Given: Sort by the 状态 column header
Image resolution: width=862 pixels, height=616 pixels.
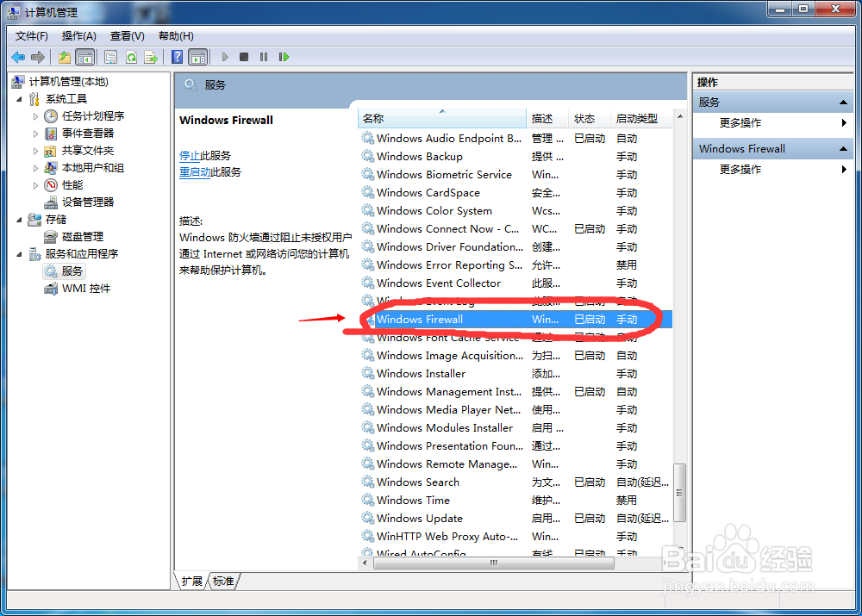Looking at the screenshot, I should click(590, 119).
